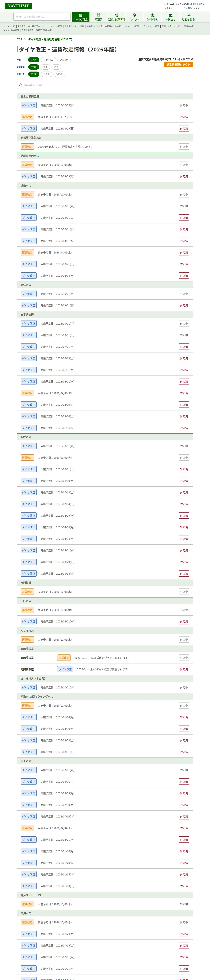Click the 定期代検索 link
The width and height of the screenshot is (210, 980).
point(166,26)
